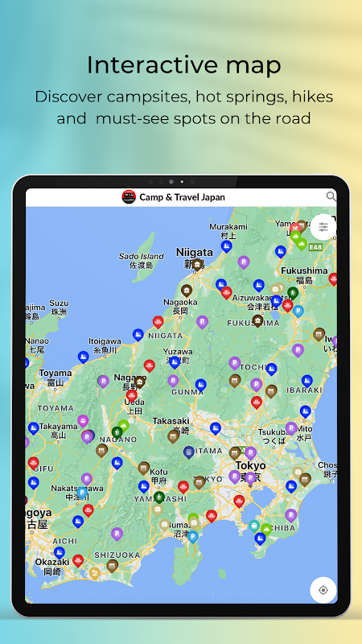Image resolution: width=362 pixels, height=644 pixels.
Task: Select brown house marker on Nagano city label
Action: (140, 382)
